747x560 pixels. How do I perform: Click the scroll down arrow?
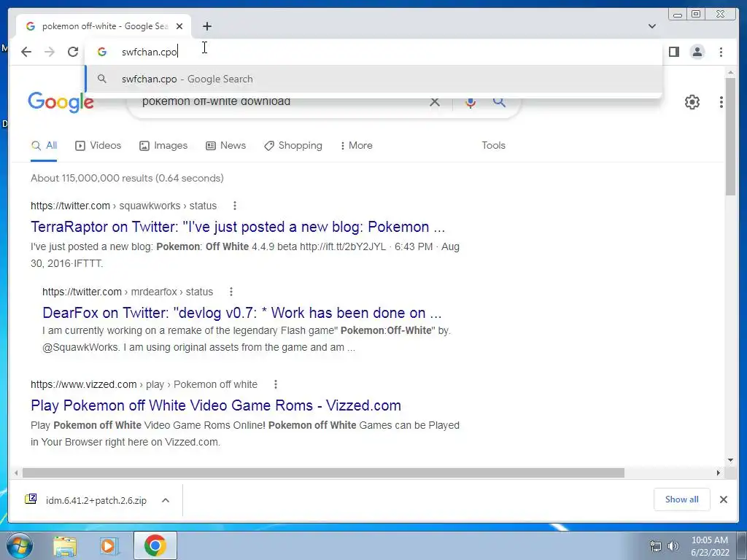pos(730,460)
